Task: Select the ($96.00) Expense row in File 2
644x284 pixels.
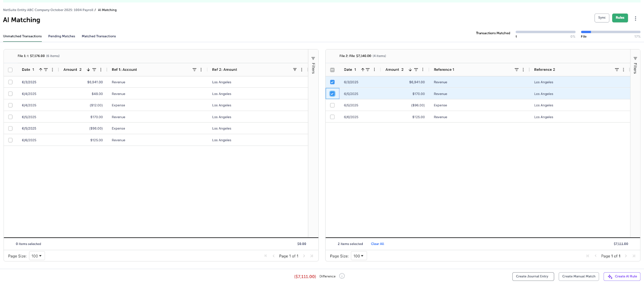Action: [332, 105]
